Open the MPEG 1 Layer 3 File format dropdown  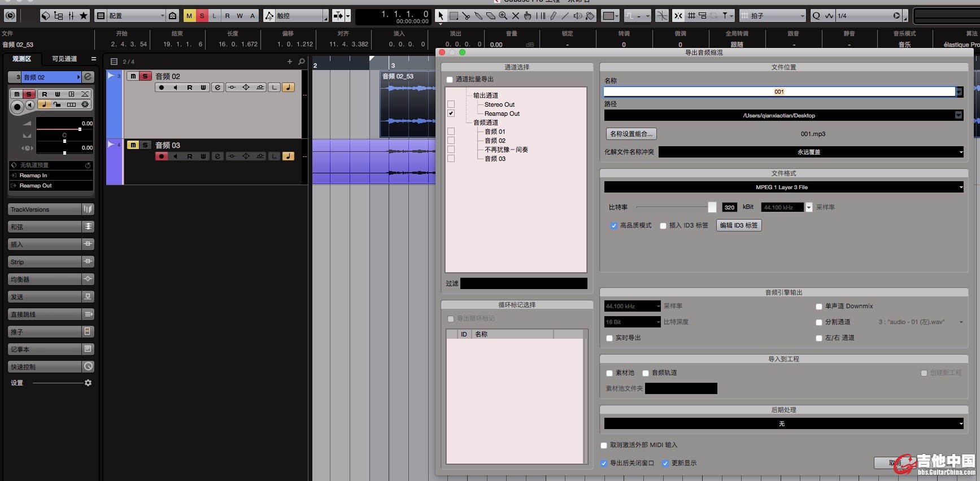pyautogui.click(x=783, y=187)
